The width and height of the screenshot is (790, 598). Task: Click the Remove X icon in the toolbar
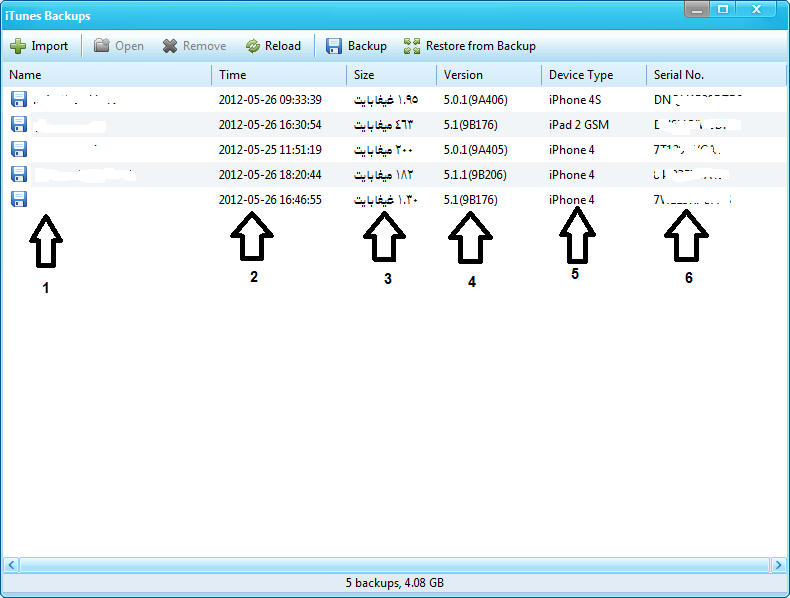tap(171, 46)
